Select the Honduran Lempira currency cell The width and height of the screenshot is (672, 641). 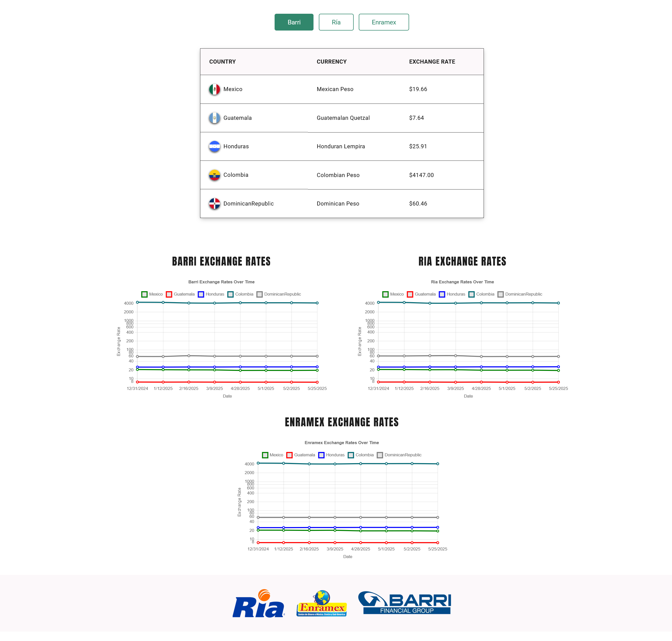coord(341,146)
